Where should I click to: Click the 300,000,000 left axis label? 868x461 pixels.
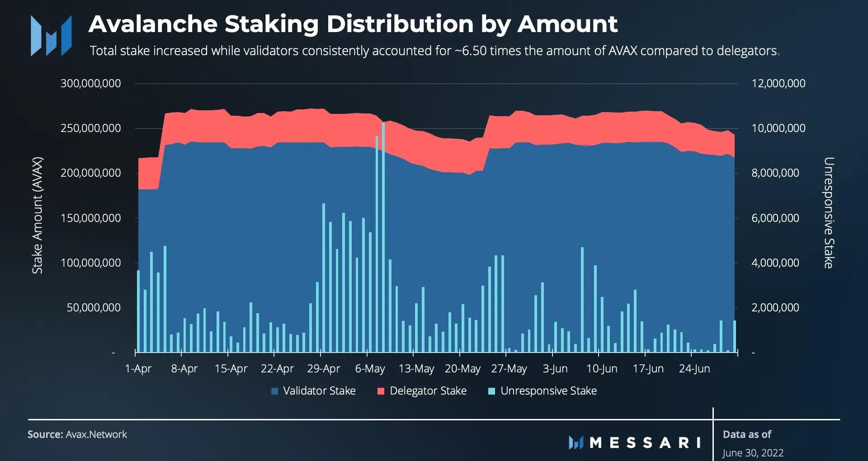coord(90,84)
